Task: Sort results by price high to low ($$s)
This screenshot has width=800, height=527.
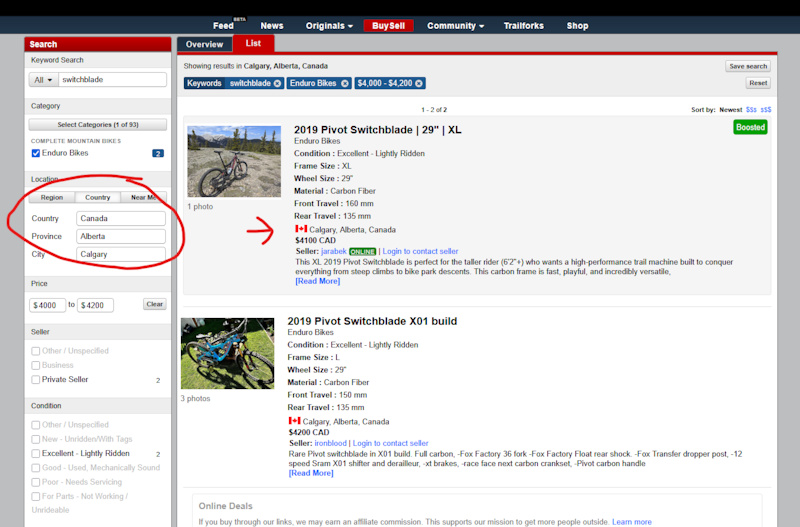Action: pyautogui.click(x=751, y=110)
